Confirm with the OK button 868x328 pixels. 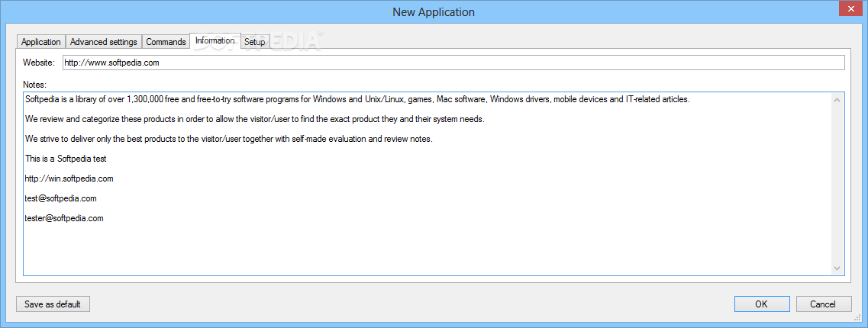tap(761, 304)
